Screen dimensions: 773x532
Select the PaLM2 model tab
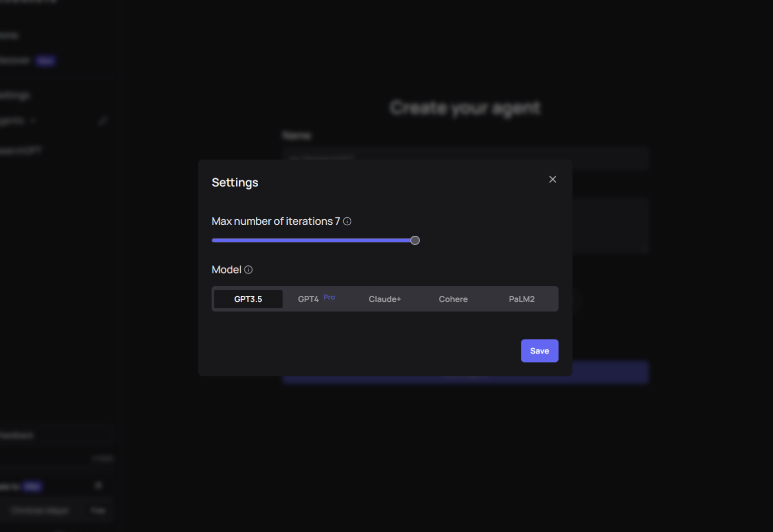tap(521, 299)
